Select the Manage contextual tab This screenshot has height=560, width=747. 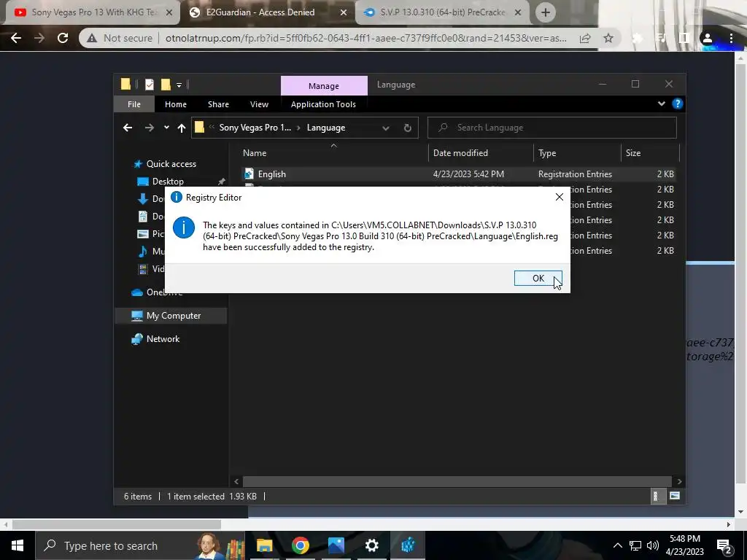[323, 86]
